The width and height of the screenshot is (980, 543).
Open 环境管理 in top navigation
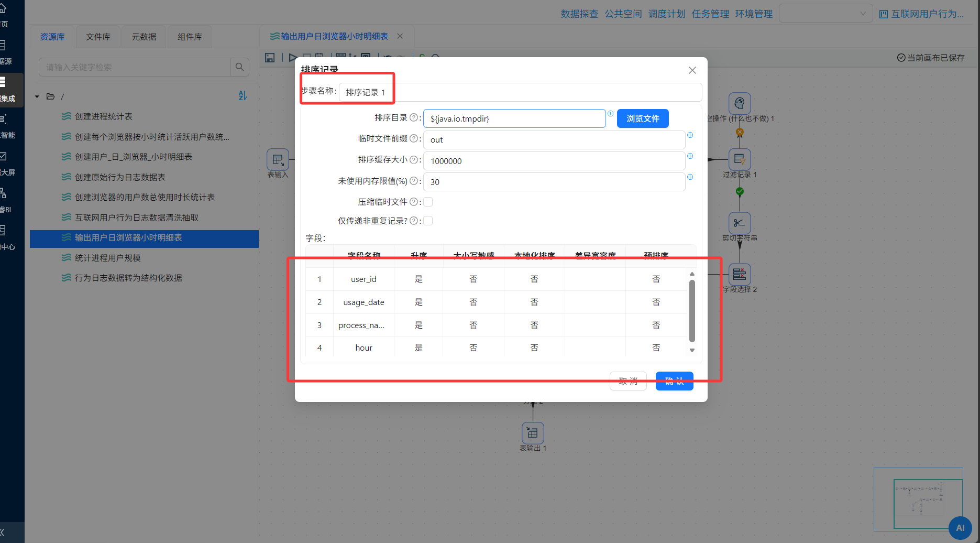(754, 14)
